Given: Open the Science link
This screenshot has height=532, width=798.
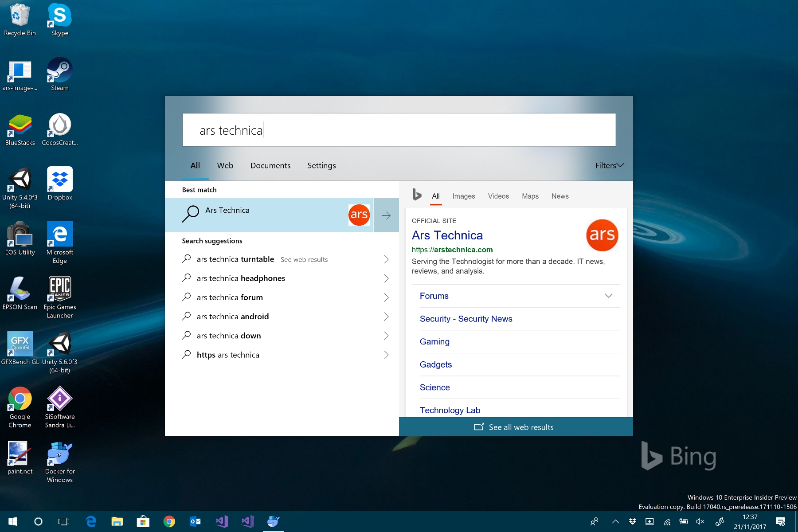Looking at the screenshot, I should tap(434, 387).
